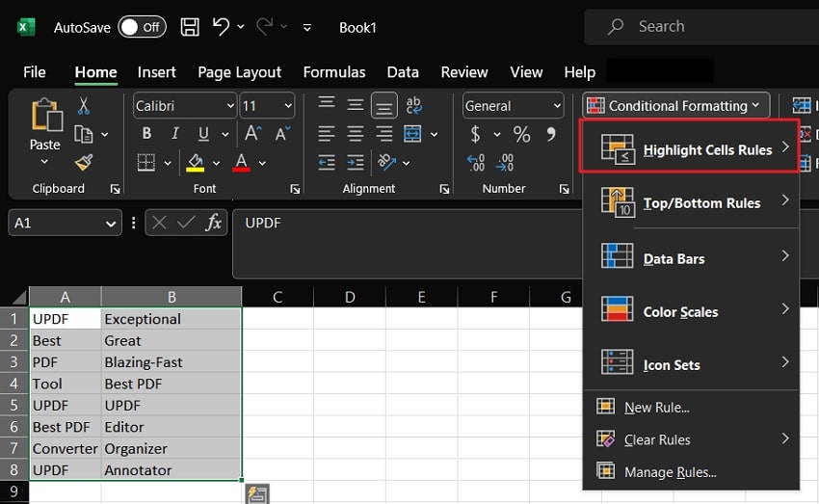Viewport: 819px width, 504px height.
Task: Apply percent style formatting
Action: click(x=521, y=134)
